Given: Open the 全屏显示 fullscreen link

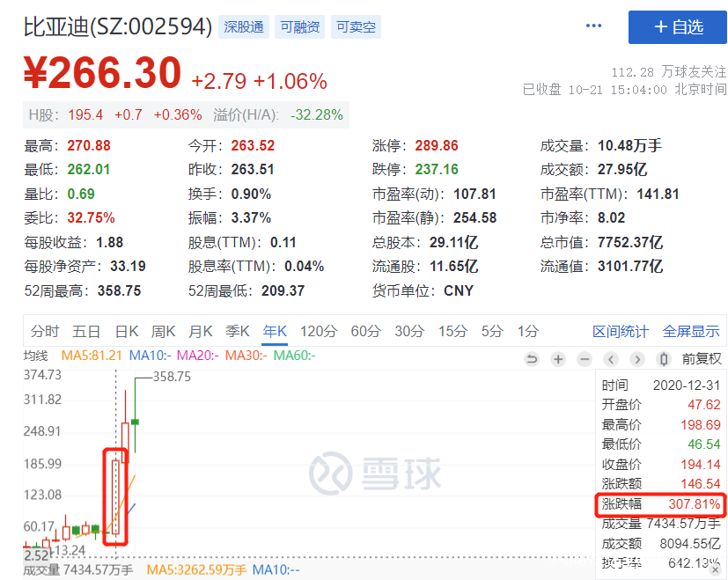Looking at the screenshot, I should 691,332.
